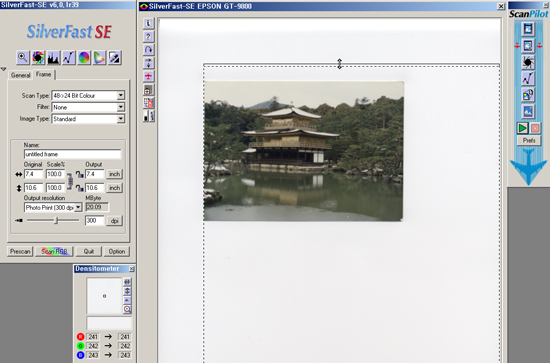Select the highlight/shadow pipette tool
The height and width of the screenshot is (363, 550).
point(115,58)
